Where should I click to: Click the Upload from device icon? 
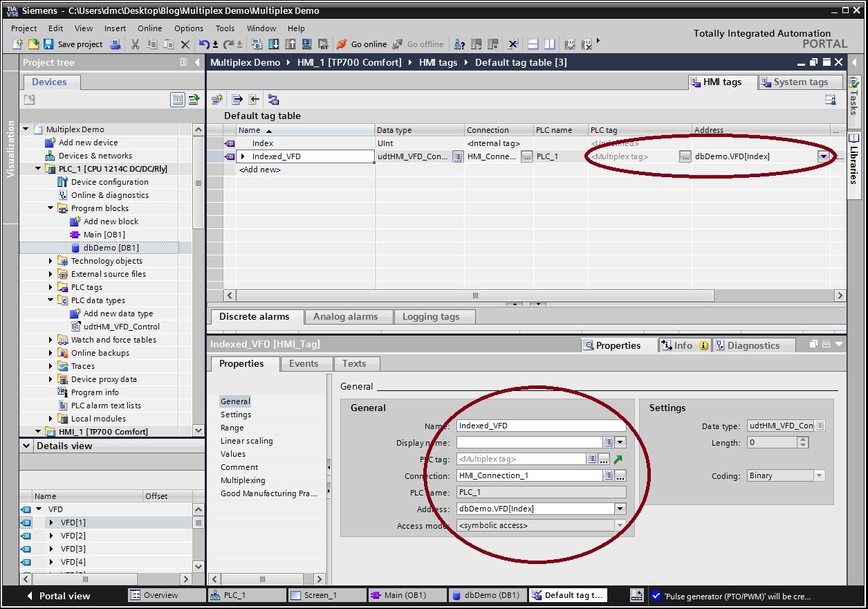click(290, 44)
